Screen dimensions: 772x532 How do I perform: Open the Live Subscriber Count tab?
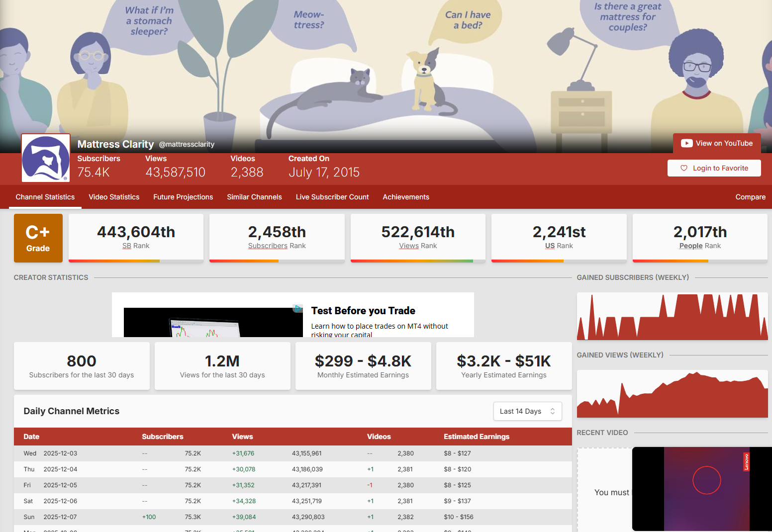(x=332, y=197)
